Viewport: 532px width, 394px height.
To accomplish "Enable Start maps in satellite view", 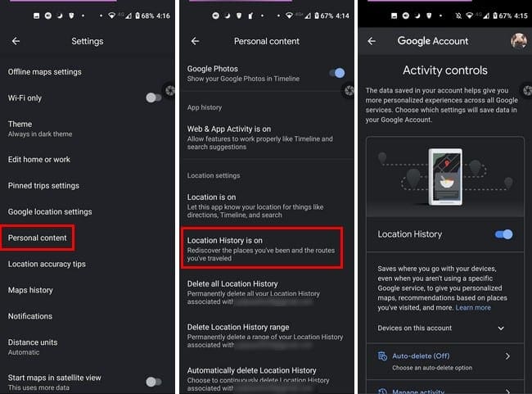I will coord(153,382).
